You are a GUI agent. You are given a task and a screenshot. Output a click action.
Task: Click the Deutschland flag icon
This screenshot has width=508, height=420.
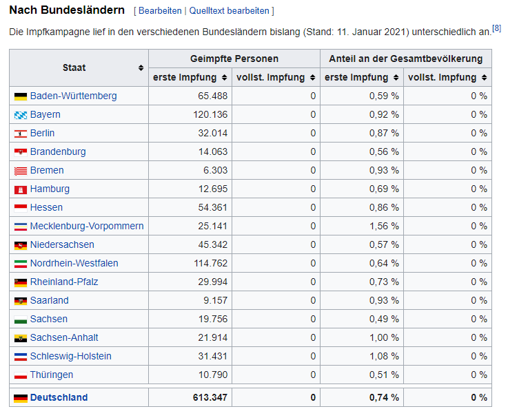pyautogui.click(x=21, y=398)
